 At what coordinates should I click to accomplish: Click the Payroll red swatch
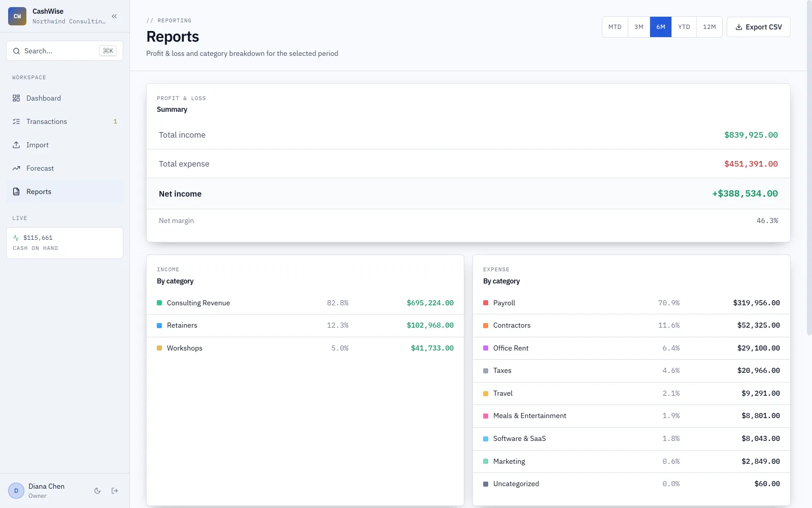tap(486, 303)
